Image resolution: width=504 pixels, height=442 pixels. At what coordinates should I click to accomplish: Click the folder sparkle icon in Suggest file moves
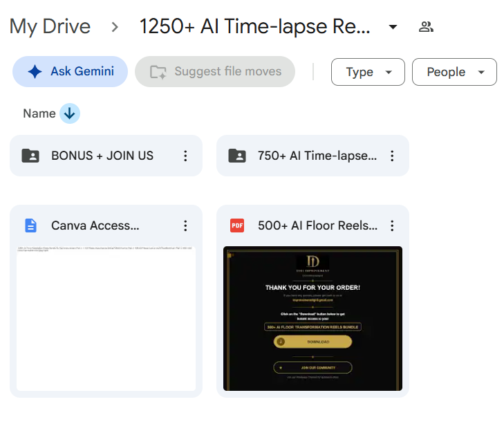158,72
